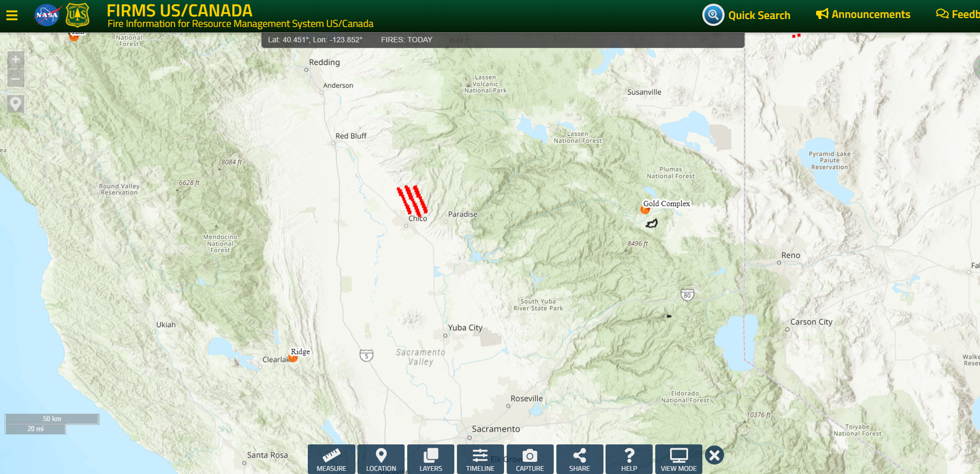Image resolution: width=980 pixels, height=474 pixels.
Task: Click the Mendocino National Forest label
Action: [x=220, y=244]
